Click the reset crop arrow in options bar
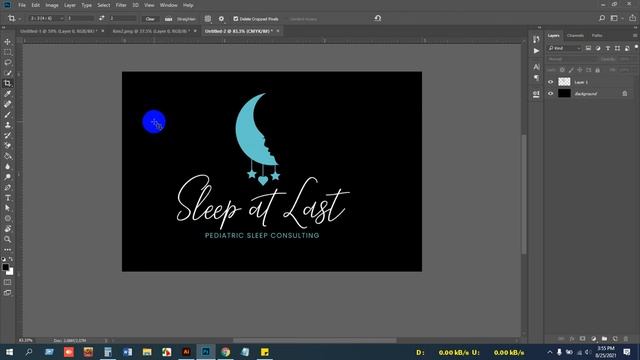Screen dimensions: 640x360 [378, 18]
